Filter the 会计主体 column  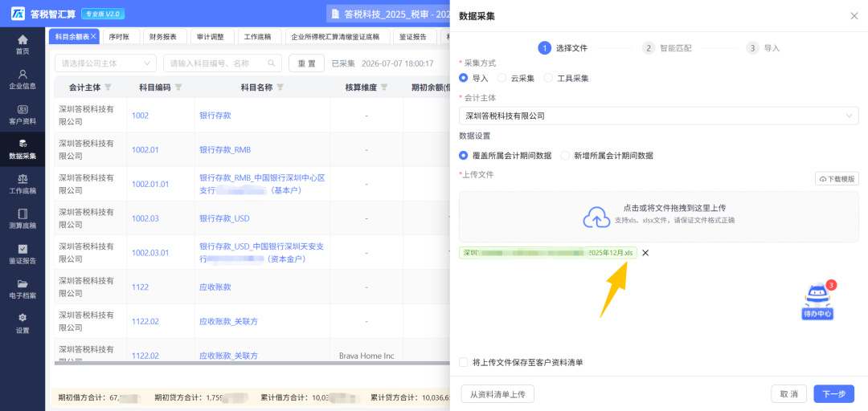pos(108,87)
